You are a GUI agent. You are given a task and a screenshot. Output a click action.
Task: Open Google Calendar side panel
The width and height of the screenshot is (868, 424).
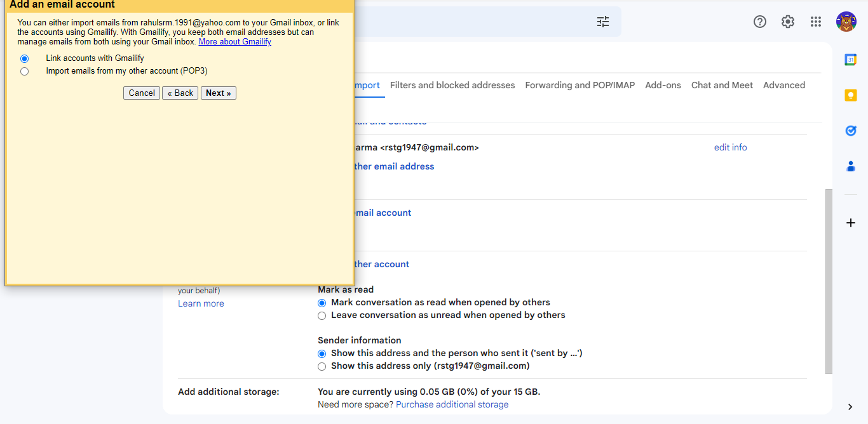tap(851, 60)
